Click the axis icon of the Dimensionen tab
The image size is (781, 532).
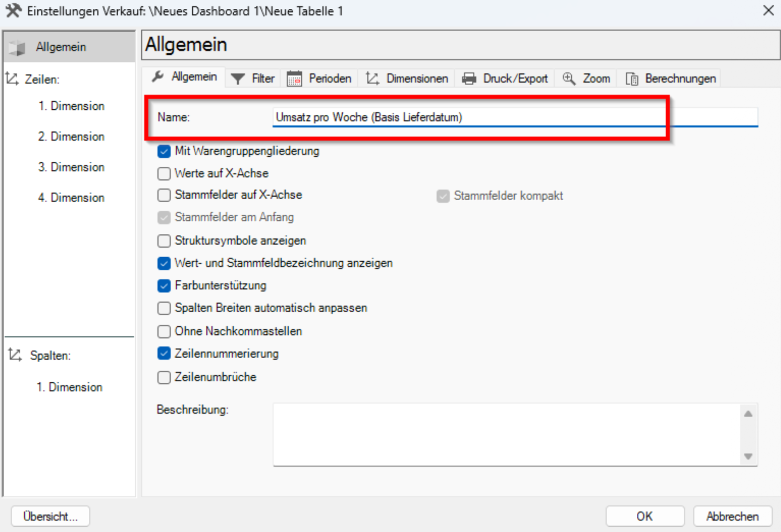[x=372, y=79]
